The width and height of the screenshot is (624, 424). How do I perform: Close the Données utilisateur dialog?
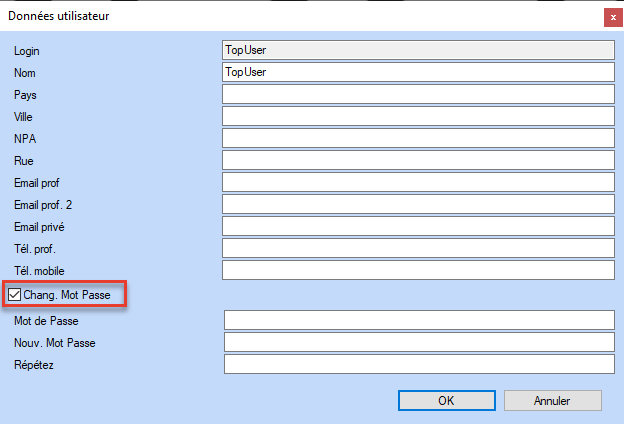point(611,16)
